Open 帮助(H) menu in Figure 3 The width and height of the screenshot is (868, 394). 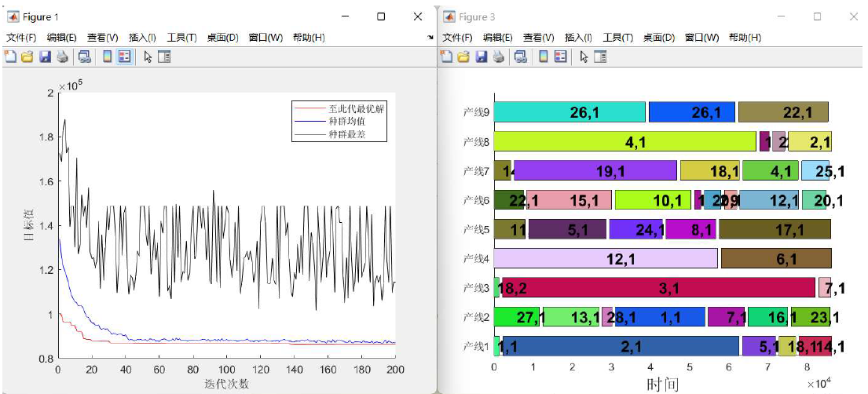(745, 38)
